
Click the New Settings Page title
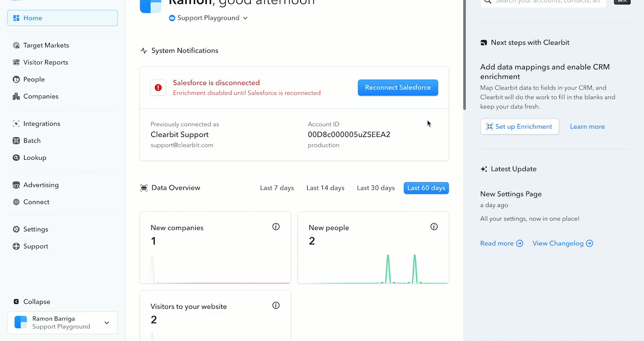click(511, 194)
